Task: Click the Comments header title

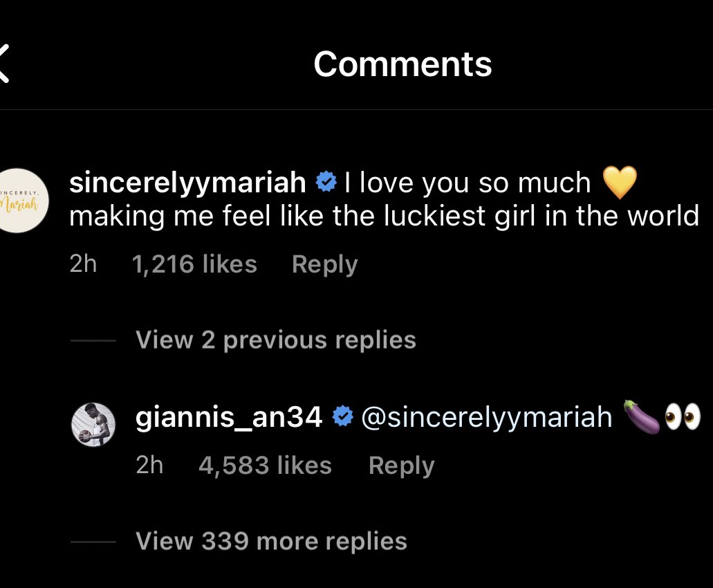Action: click(x=402, y=64)
